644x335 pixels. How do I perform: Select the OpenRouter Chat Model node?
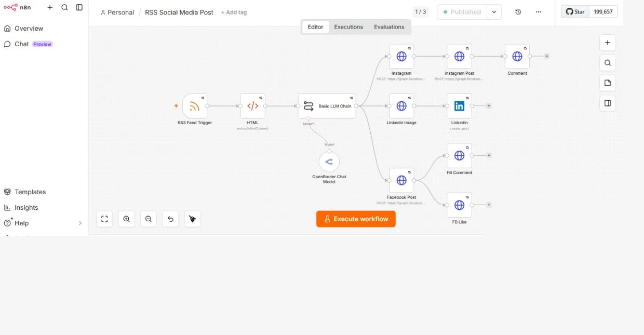329,162
